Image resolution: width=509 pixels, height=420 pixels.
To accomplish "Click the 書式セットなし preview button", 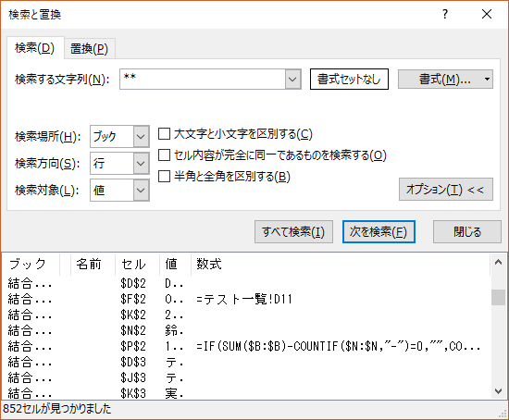I will [349, 79].
